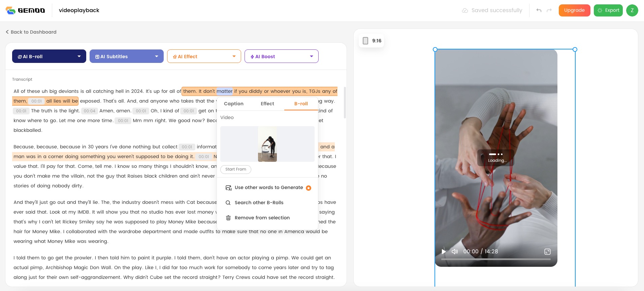Click the cloud saved status icon
This screenshot has width=644, height=291.
point(465,10)
